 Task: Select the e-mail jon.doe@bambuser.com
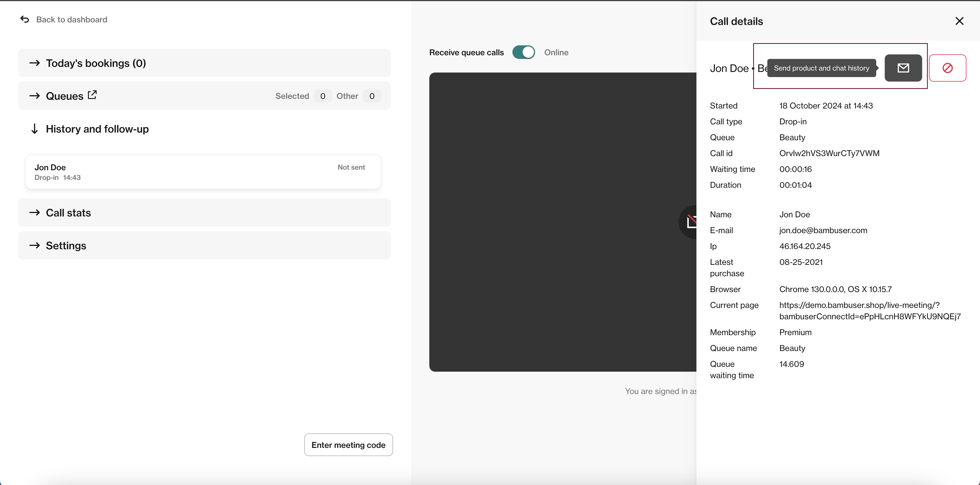[823, 230]
